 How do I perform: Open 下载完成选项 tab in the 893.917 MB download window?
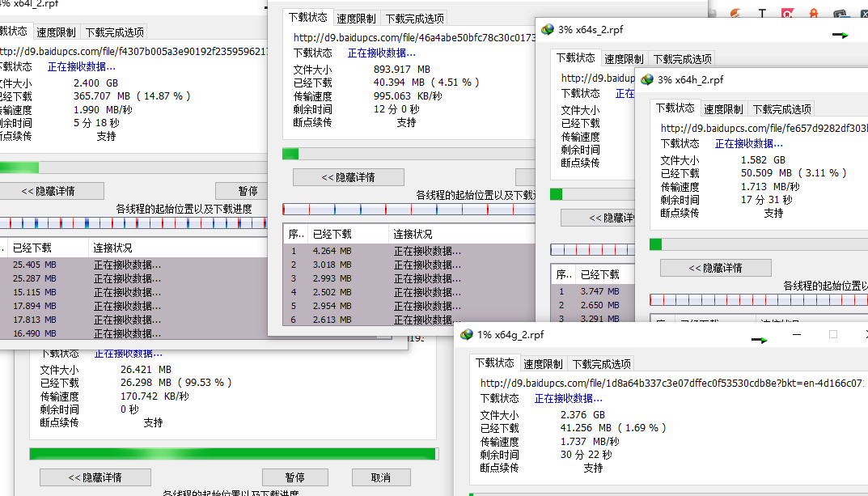pos(415,19)
